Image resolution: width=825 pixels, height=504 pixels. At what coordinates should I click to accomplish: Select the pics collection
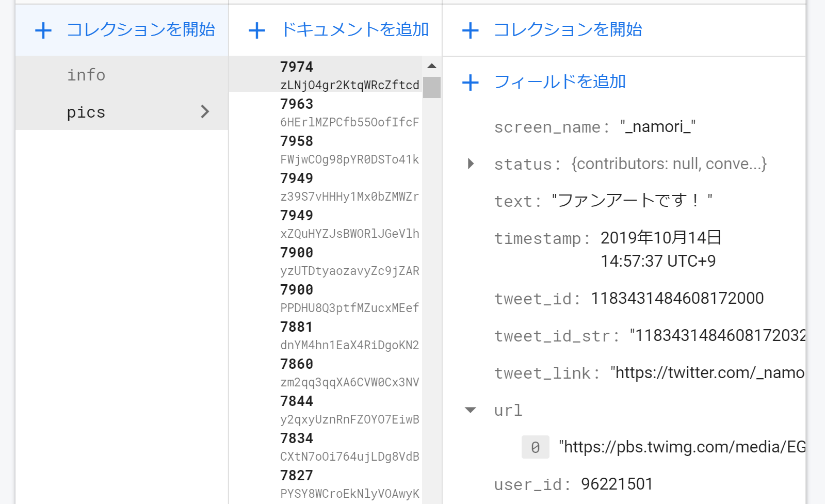(x=122, y=112)
